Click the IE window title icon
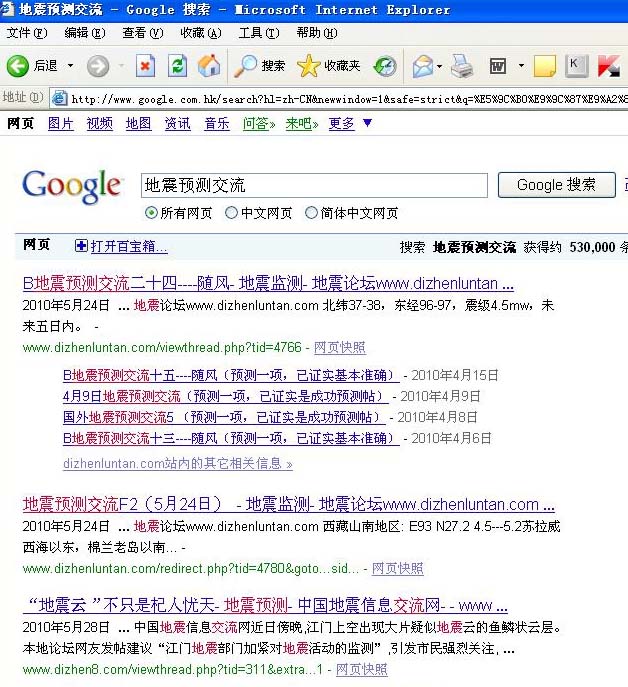This screenshot has width=628, height=687. (x=7, y=9)
